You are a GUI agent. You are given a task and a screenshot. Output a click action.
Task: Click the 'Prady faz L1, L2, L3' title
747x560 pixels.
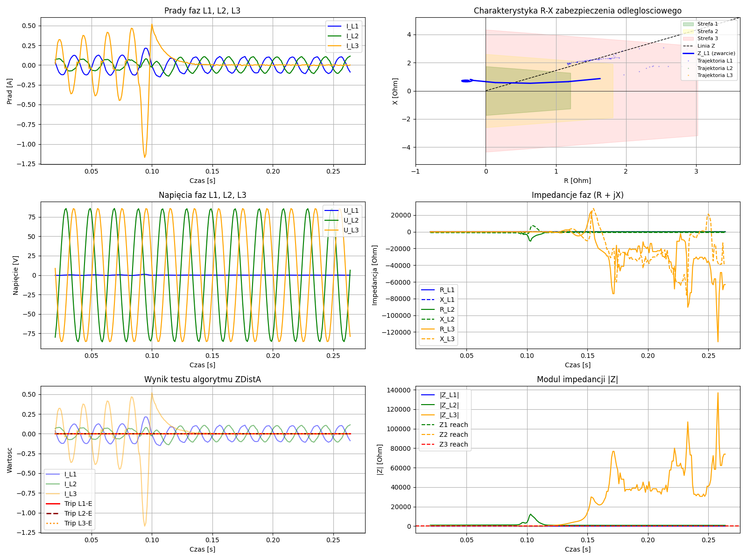pos(202,11)
